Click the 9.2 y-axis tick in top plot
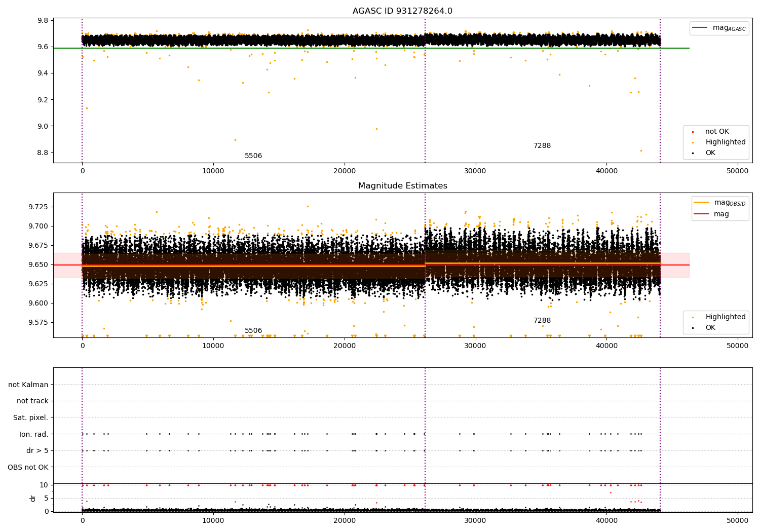This screenshot has width=760, height=532. 44,100
